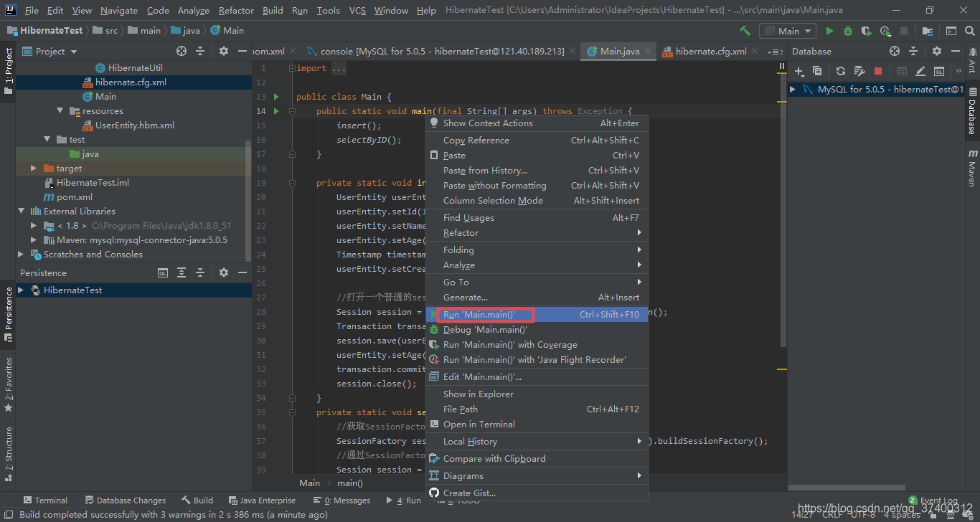Viewport: 980px width, 522px height.
Task: Click Expand All icon in Persistence panel
Action: point(182,272)
